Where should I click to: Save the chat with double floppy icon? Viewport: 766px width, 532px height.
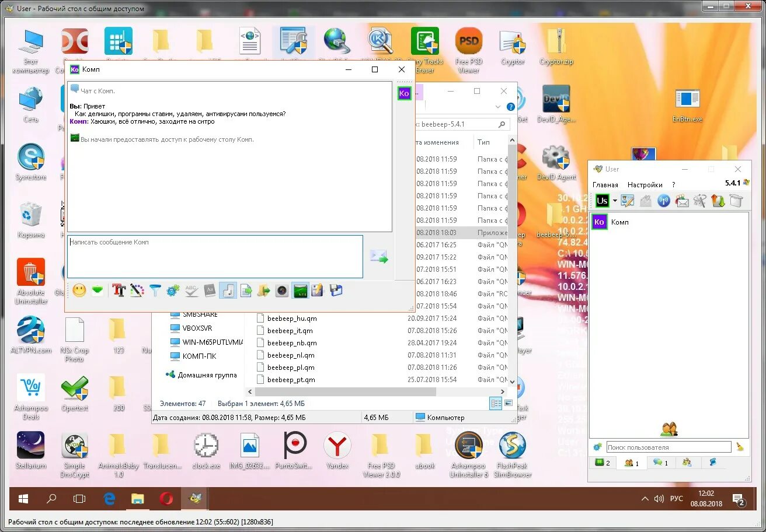tap(336, 290)
